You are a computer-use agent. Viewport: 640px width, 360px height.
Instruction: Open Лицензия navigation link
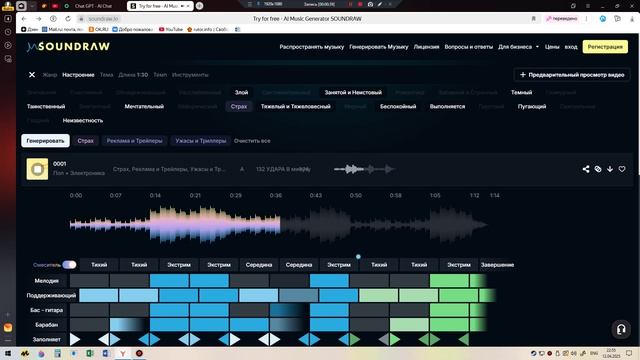[426, 47]
